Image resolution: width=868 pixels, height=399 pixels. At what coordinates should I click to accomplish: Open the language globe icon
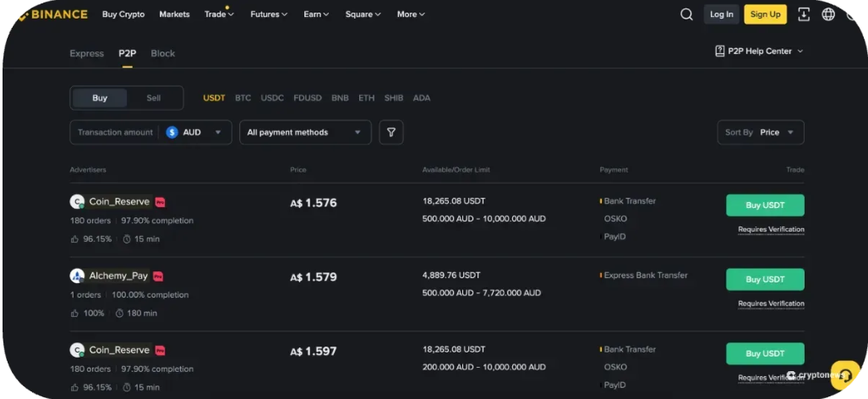click(828, 14)
